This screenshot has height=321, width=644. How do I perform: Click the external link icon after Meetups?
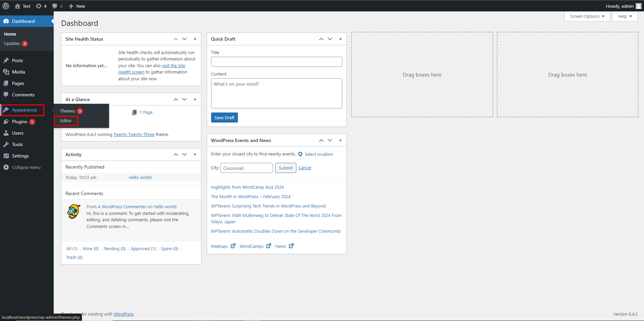(233, 246)
